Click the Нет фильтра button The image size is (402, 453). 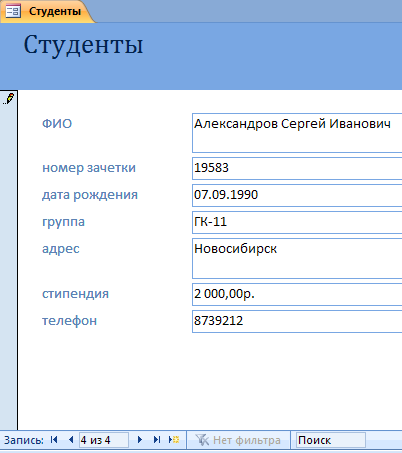click(x=238, y=440)
